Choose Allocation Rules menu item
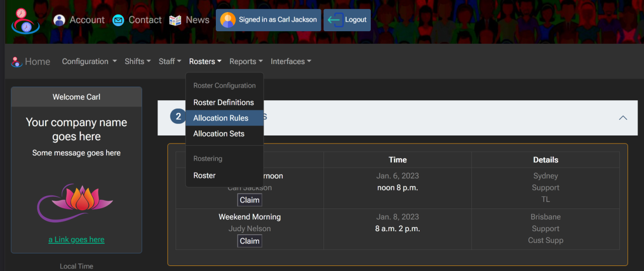 pyautogui.click(x=221, y=118)
